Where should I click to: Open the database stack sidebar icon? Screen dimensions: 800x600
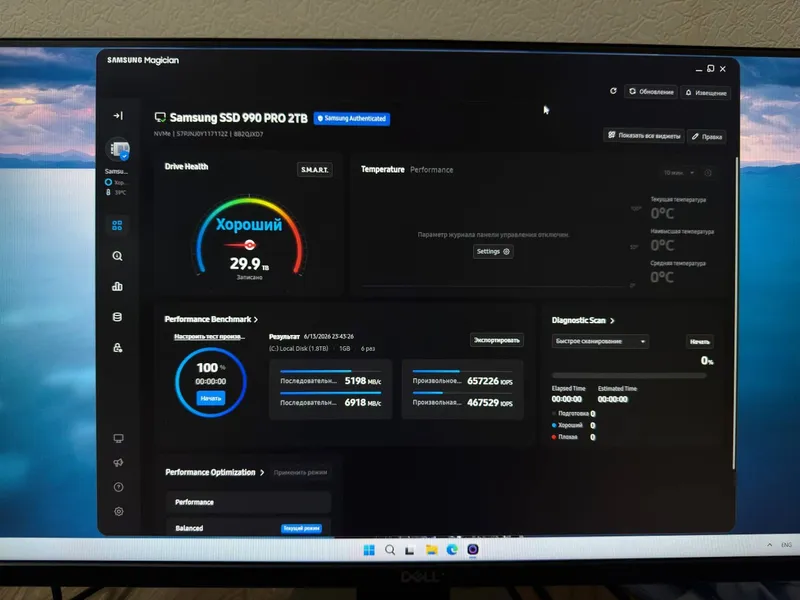tap(117, 317)
